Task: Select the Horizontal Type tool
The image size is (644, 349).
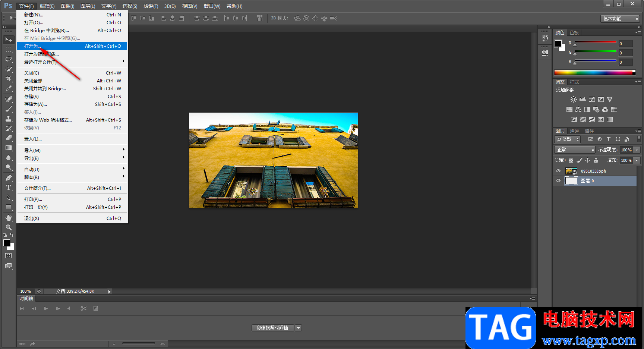Action: 8,188
